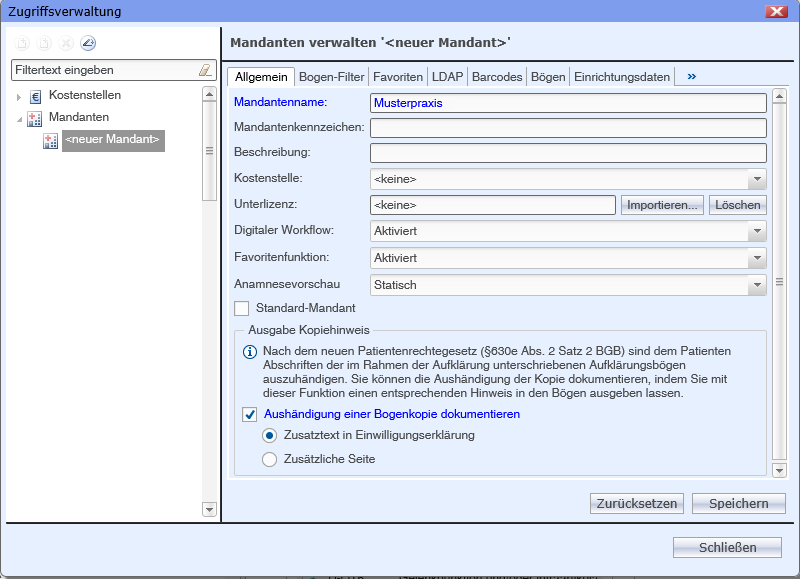This screenshot has width=800, height=579.
Task: Click the Importieren... button
Action: pyautogui.click(x=663, y=205)
